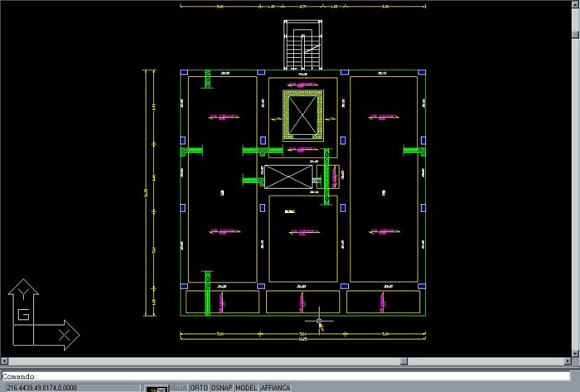Viewport: 580px width, 392px height.
Task: Click the horizontal scrollbar thumb
Action: click(404, 362)
